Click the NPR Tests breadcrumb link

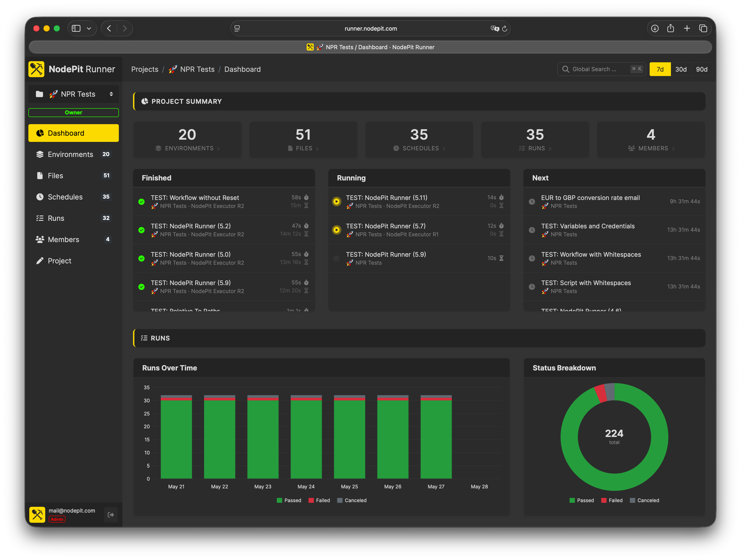(x=192, y=69)
